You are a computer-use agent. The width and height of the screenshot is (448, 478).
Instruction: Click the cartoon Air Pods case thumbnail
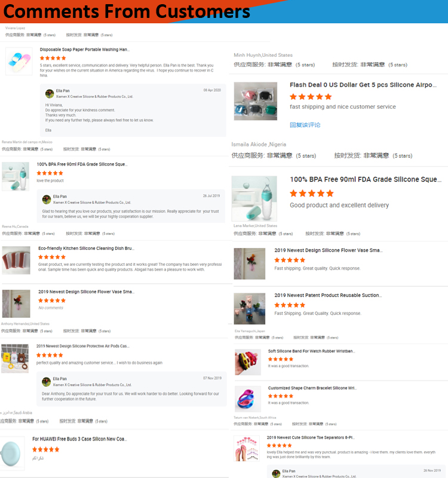[15, 358]
